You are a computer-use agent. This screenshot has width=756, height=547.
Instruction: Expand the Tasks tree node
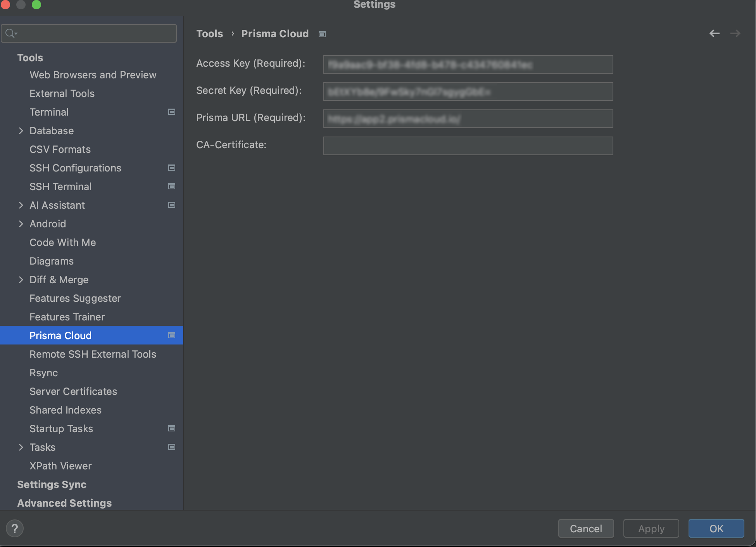[x=21, y=447]
